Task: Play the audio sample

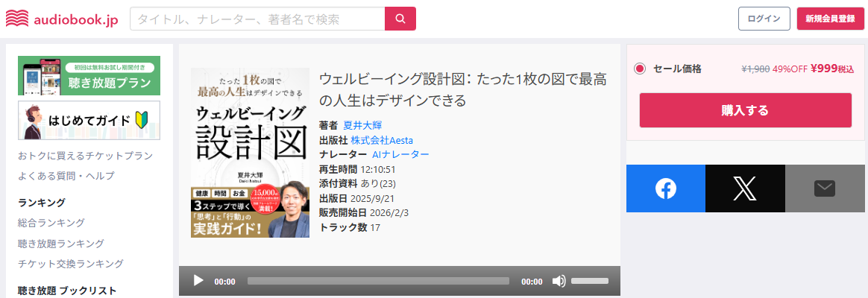Action: coord(198,281)
